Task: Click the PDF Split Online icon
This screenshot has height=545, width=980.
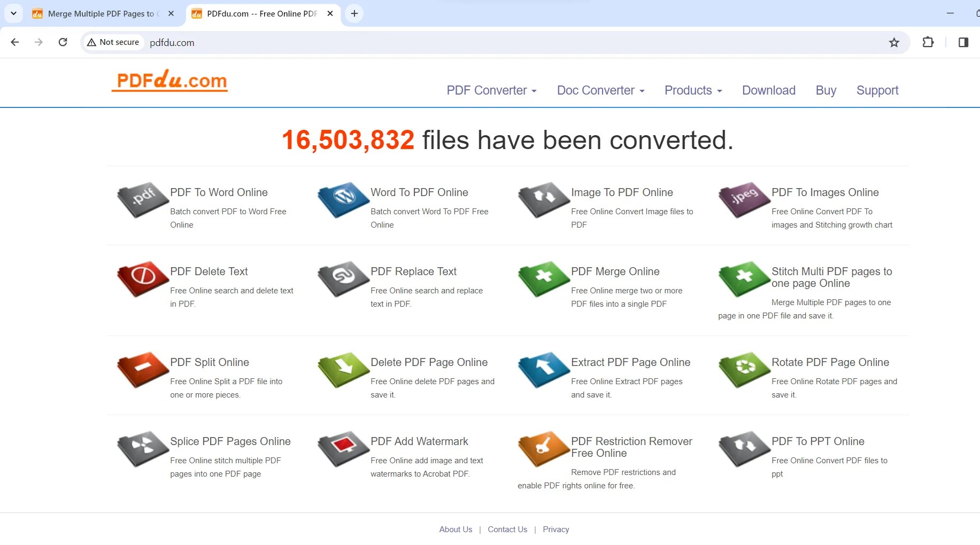Action: coord(141,370)
